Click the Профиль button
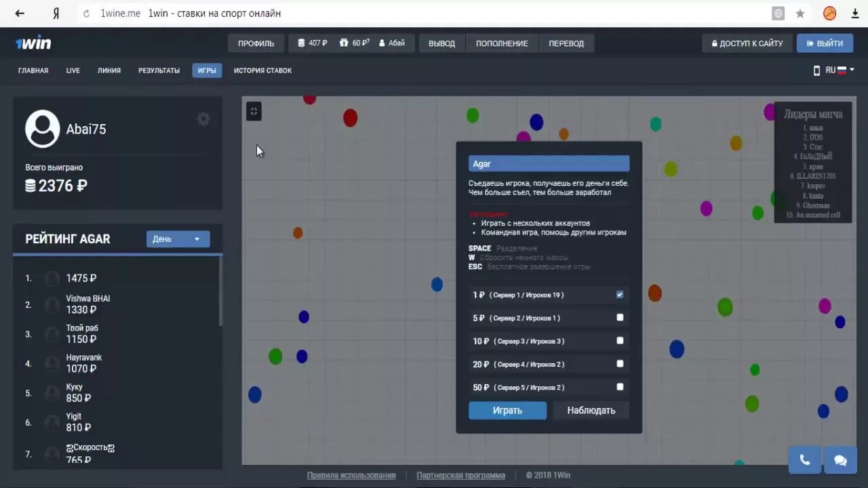This screenshot has width=868, height=488. 256,43
